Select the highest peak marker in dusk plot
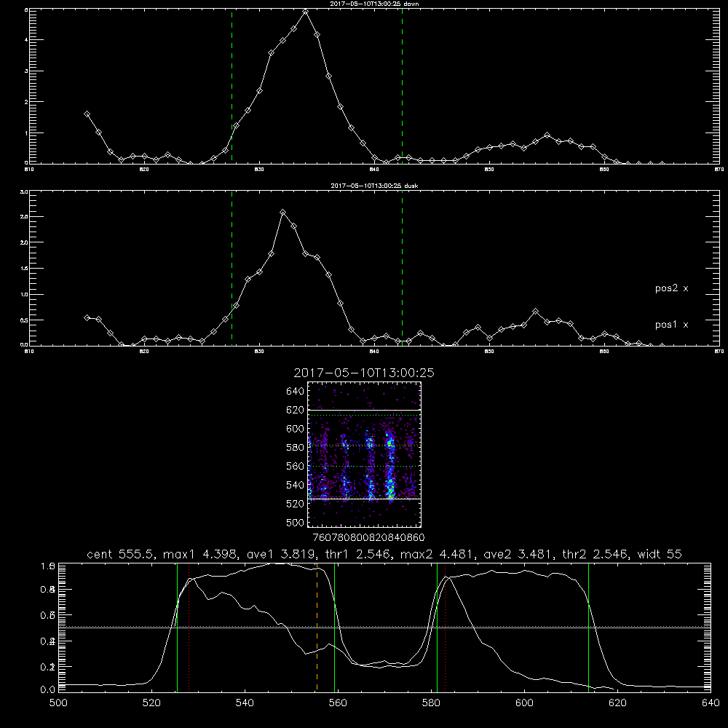Screen dimensions: 728x728 coord(282,212)
